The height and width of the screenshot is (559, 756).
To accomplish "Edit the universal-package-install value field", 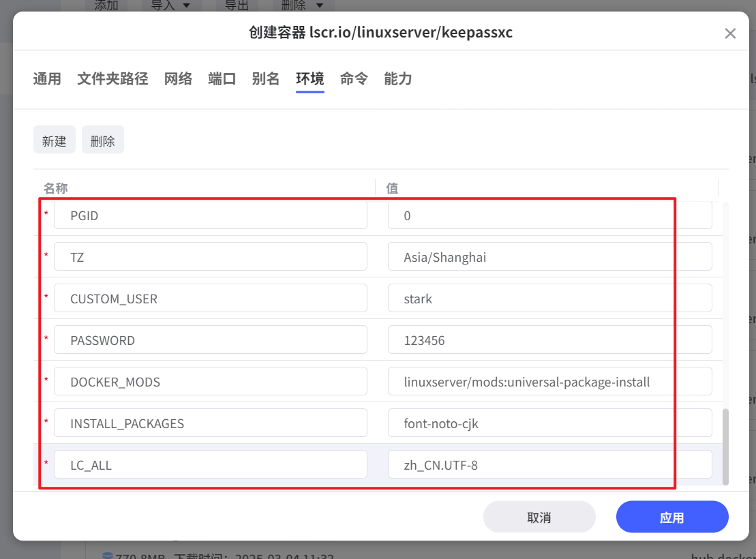I will coord(549,382).
